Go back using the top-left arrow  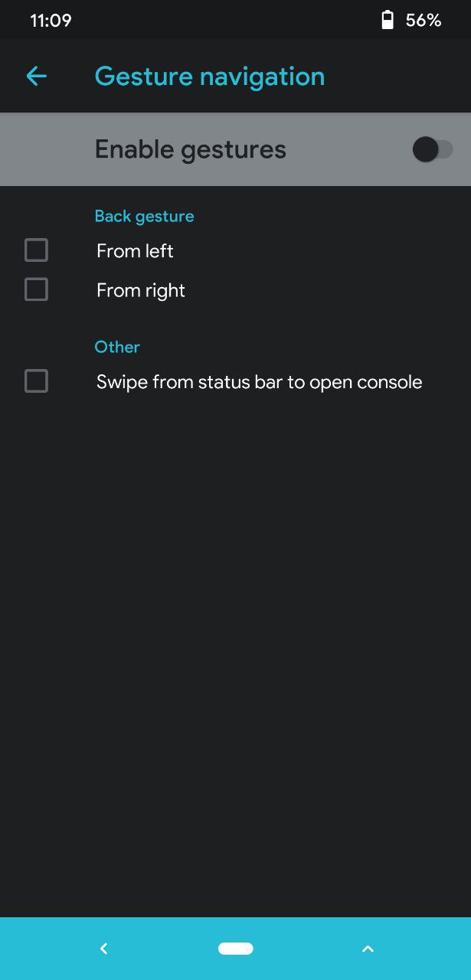coord(36,76)
